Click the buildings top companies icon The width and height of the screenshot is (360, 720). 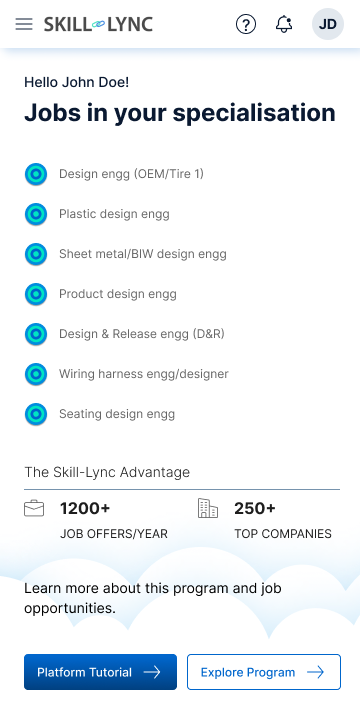coord(208,508)
